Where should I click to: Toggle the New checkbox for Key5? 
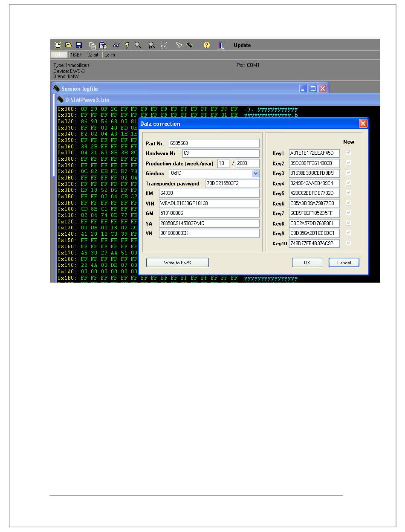click(348, 193)
